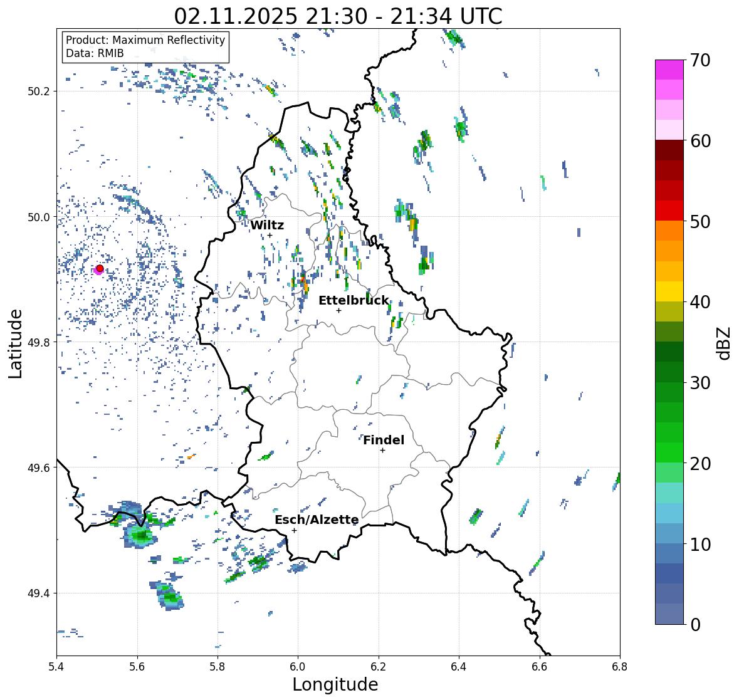Click the cross marker under Esch/Alzette

(294, 530)
